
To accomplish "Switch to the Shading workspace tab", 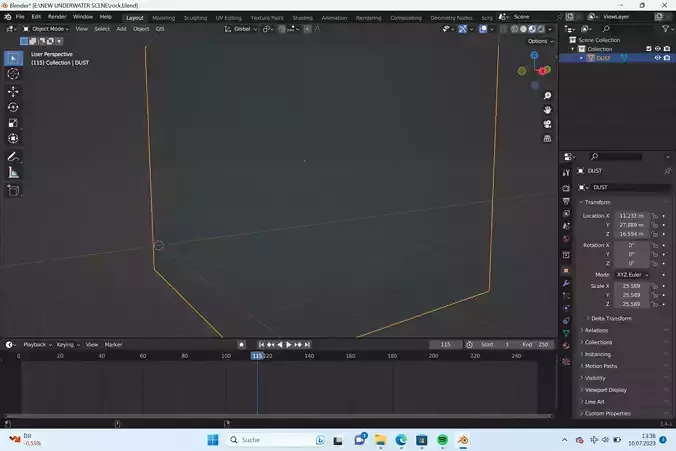I will coord(303,18).
